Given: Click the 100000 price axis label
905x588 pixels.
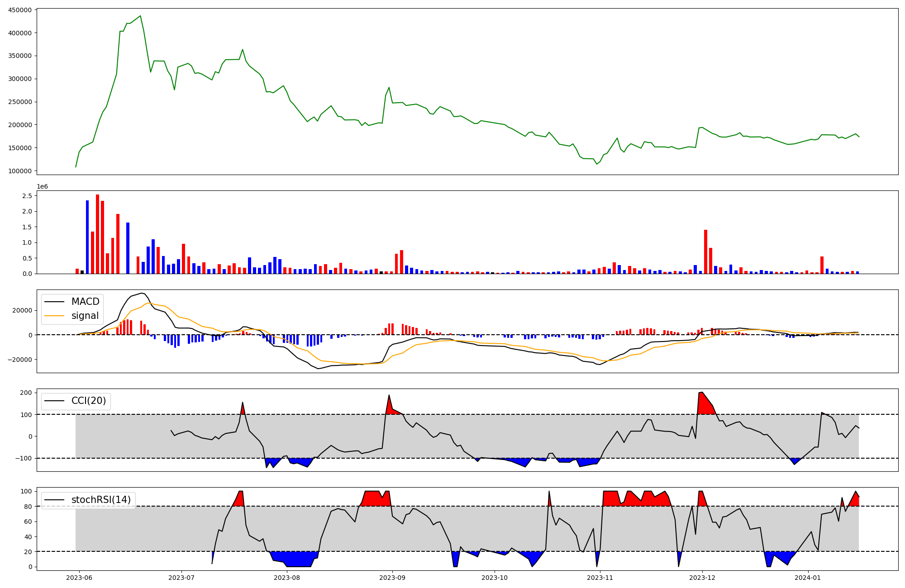Looking at the screenshot, I should coord(20,171).
